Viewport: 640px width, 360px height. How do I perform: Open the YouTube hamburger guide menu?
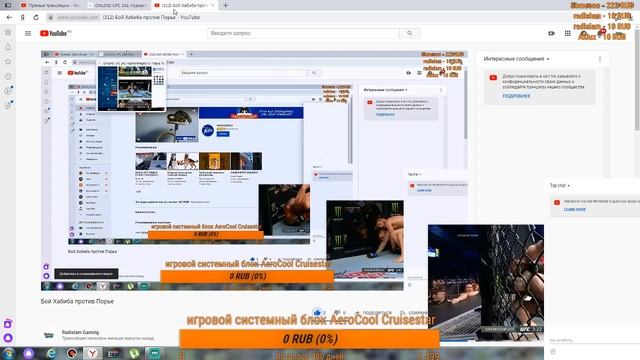click(x=28, y=33)
